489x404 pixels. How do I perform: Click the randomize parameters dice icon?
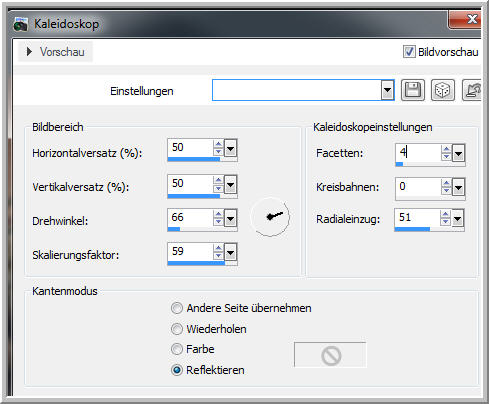pos(443,90)
